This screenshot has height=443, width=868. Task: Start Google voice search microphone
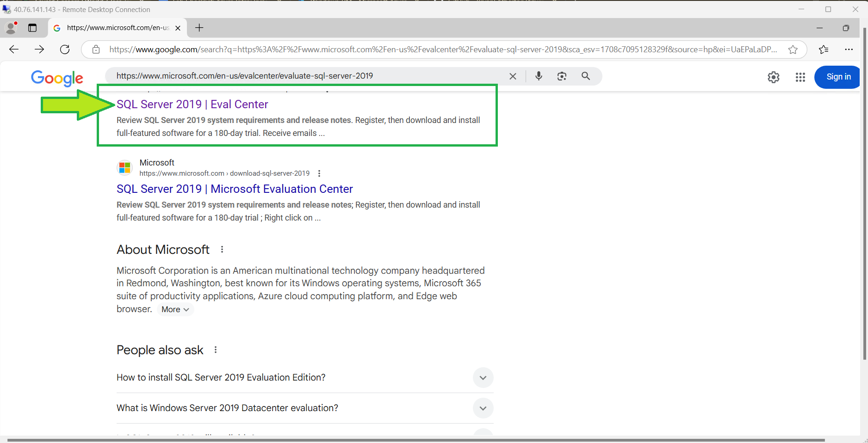[539, 76]
